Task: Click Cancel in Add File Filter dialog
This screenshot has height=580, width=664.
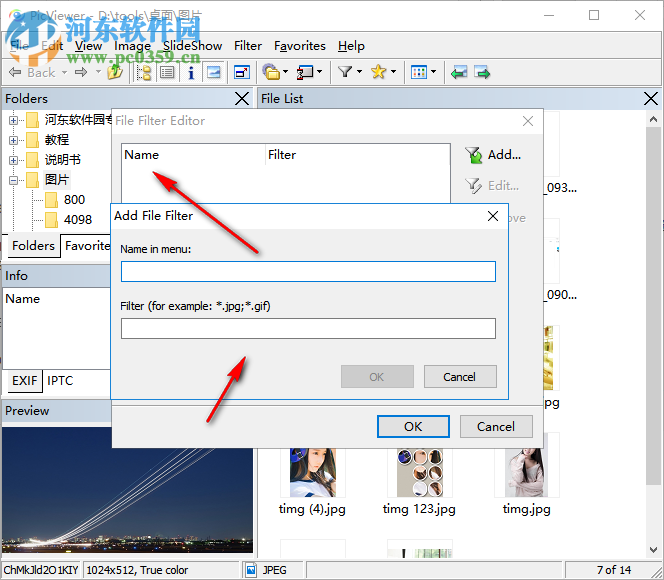Action: pos(460,377)
